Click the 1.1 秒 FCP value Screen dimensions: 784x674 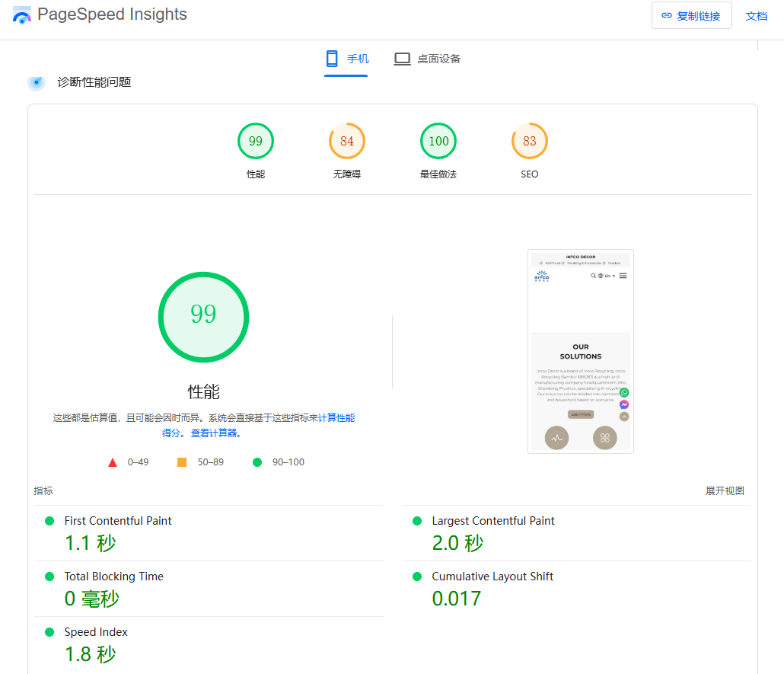coord(91,543)
